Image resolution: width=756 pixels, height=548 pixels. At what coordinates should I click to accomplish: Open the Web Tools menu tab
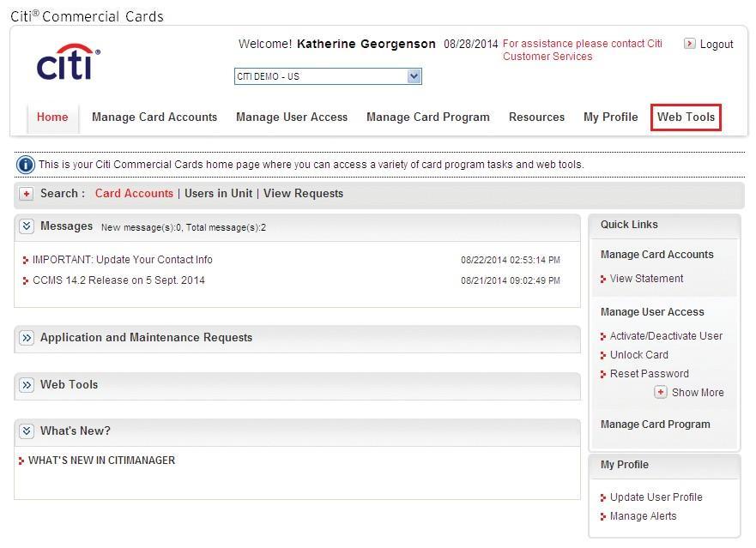point(686,117)
